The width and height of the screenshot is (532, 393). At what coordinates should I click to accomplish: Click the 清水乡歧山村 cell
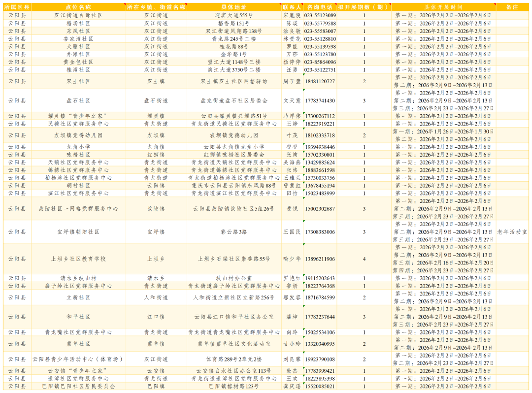[x=78, y=278]
